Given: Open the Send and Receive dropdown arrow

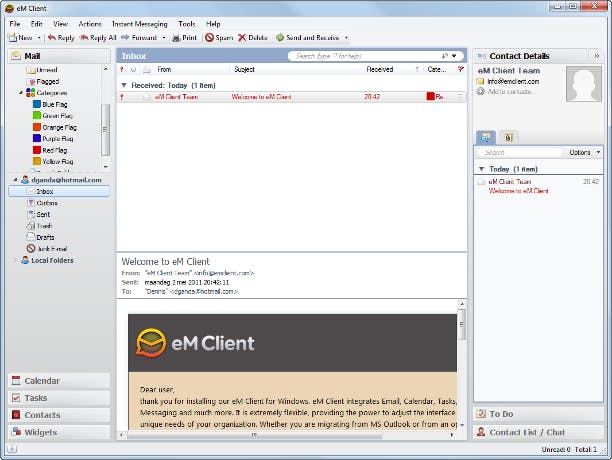Looking at the screenshot, I should [346, 38].
